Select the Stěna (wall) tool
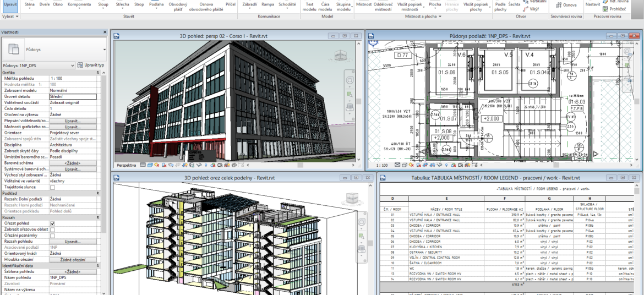The width and height of the screenshot is (644, 295). pos(30,4)
